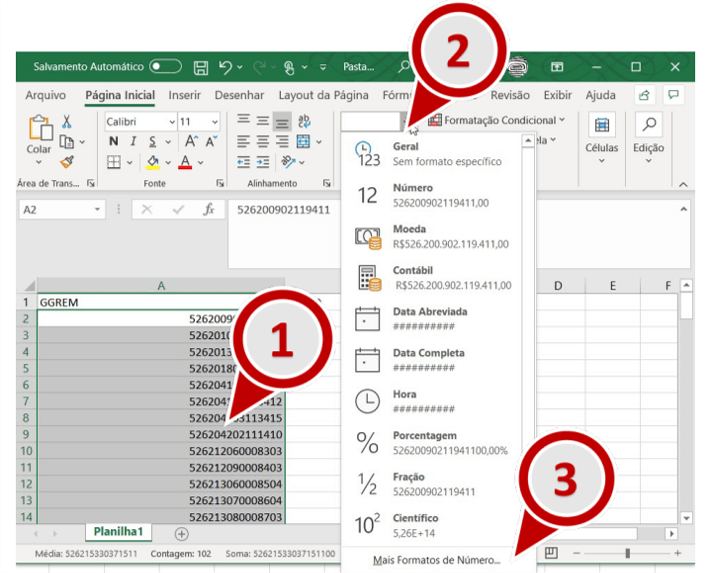The image size is (712, 573).
Task: Click Mais Formatos de Número
Action: tap(435, 560)
